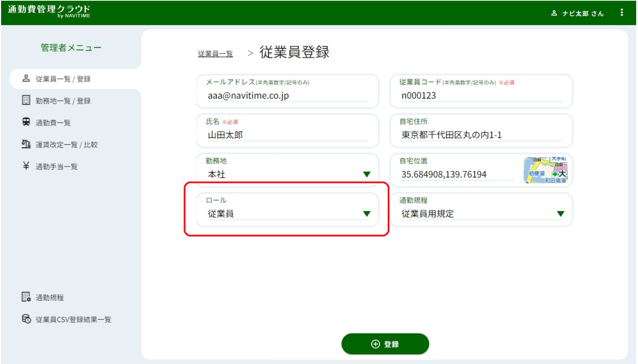Focus the 自宅位置 coordinates field
This screenshot has height=364, width=638.
coord(458,175)
